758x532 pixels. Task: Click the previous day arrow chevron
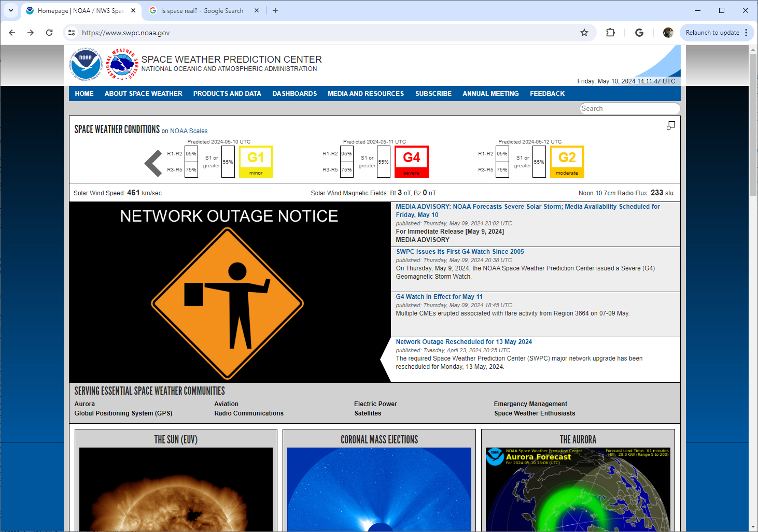pyautogui.click(x=153, y=164)
